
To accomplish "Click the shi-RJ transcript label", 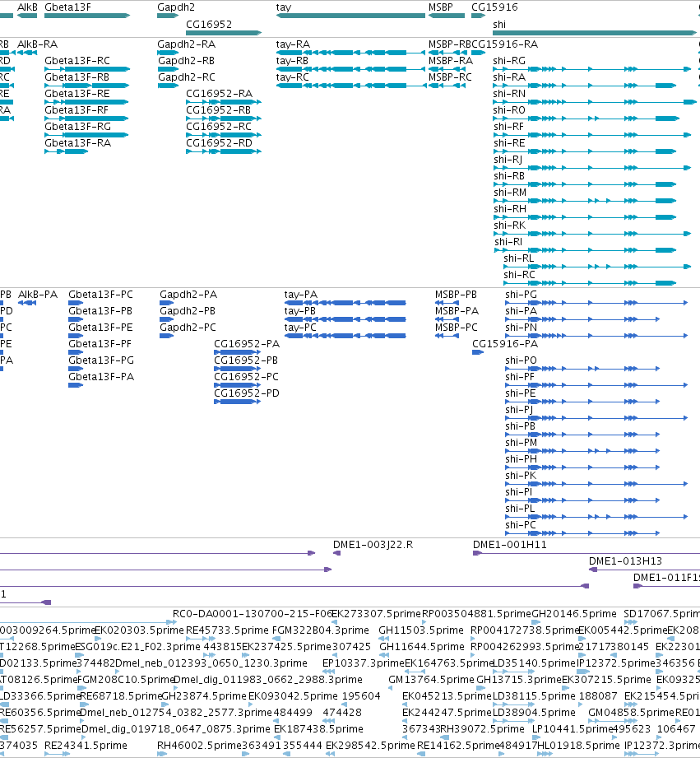I will coord(508,159).
